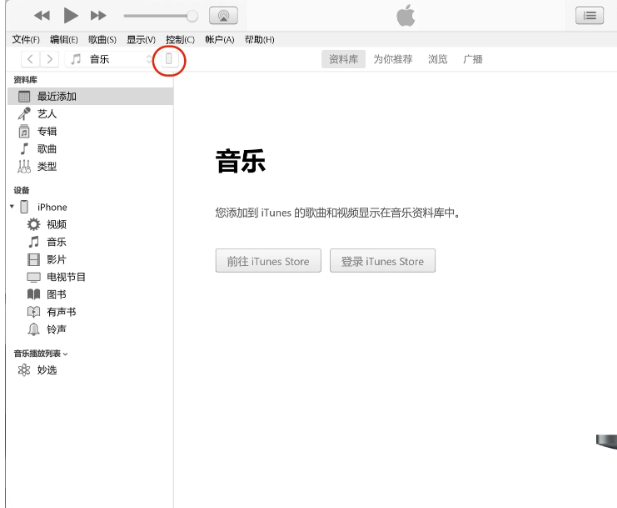The image size is (617, 508).
Task: Select the 资料库 tab
Action: [x=343, y=59]
